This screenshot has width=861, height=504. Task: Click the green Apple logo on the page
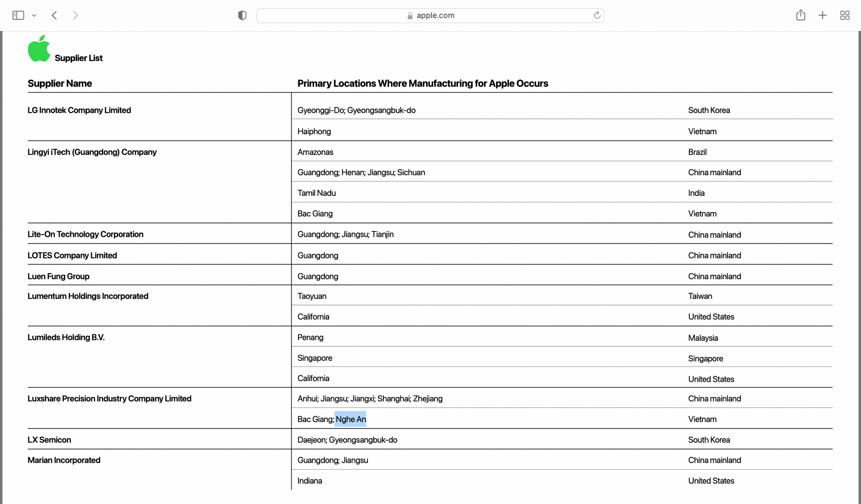[39, 48]
